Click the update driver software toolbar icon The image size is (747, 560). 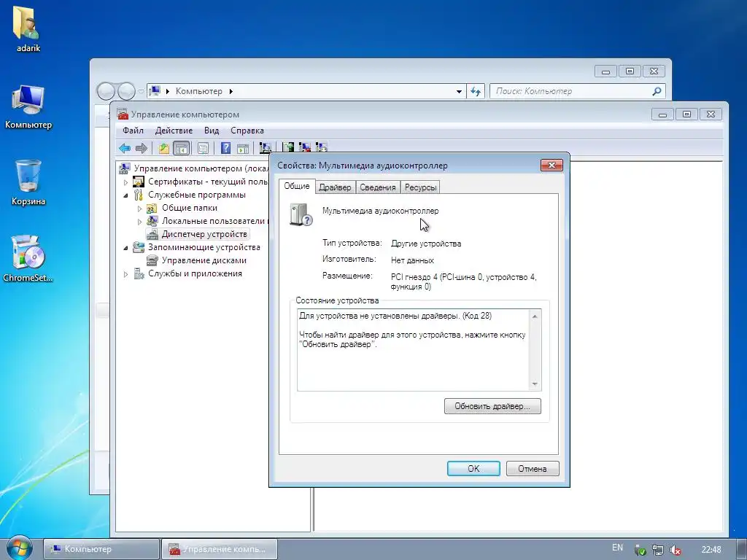[x=287, y=148]
